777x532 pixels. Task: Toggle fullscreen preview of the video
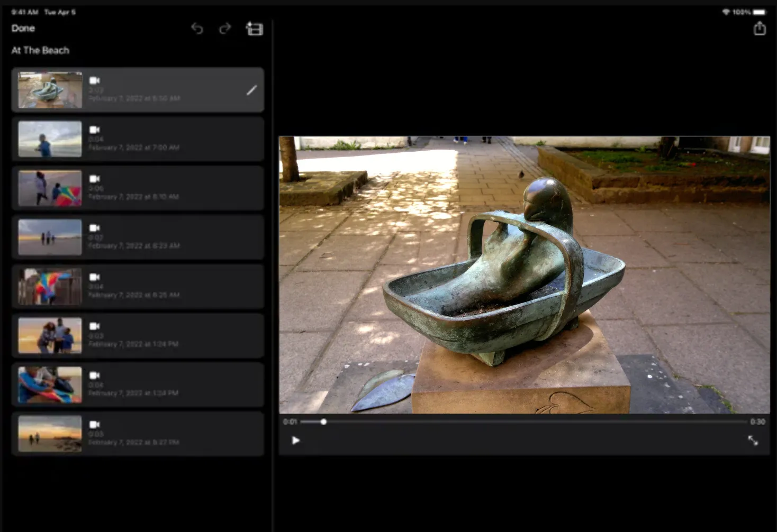[753, 440]
